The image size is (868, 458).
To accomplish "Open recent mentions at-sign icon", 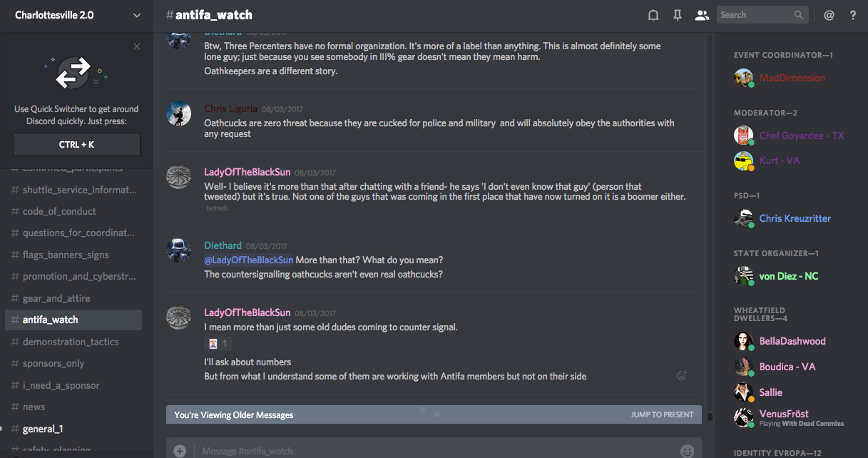I will pyautogui.click(x=829, y=15).
